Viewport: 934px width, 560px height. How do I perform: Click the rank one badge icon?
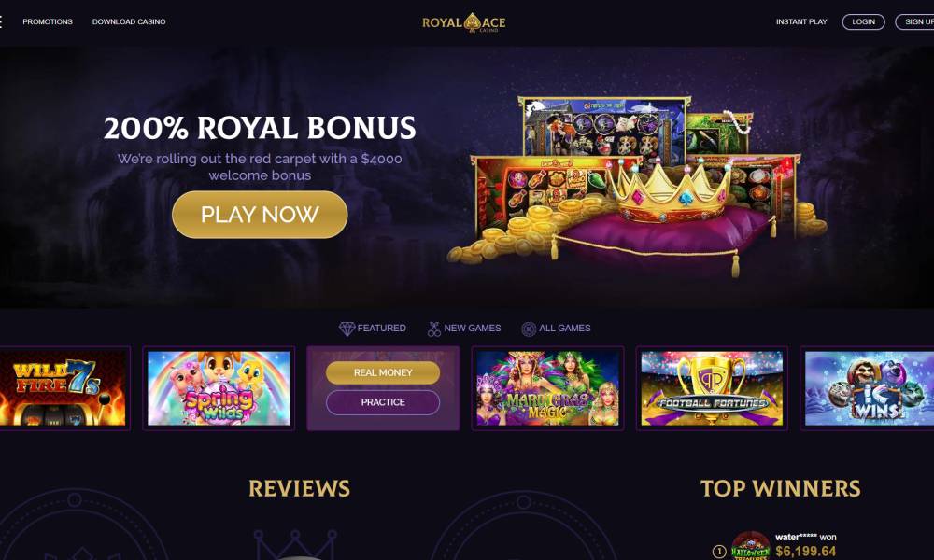[x=719, y=552]
